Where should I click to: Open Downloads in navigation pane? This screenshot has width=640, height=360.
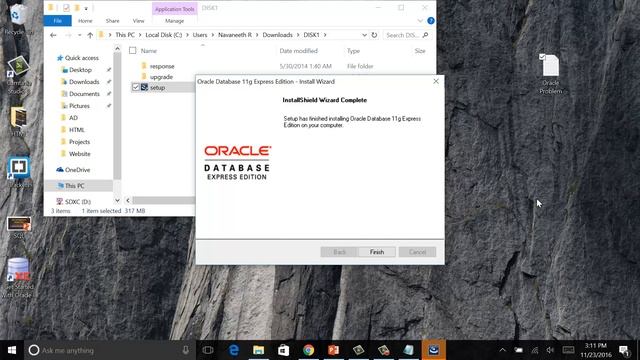point(84,82)
